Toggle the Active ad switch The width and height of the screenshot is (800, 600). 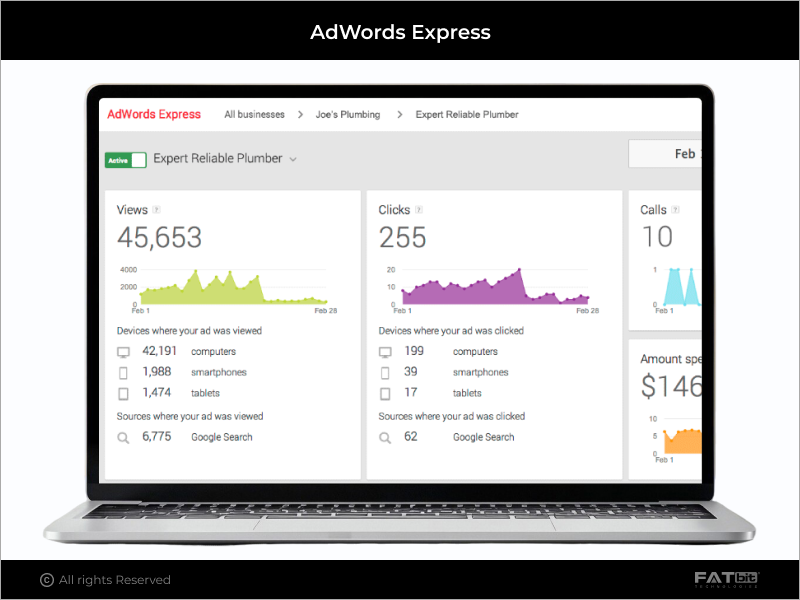(x=126, y=160)
